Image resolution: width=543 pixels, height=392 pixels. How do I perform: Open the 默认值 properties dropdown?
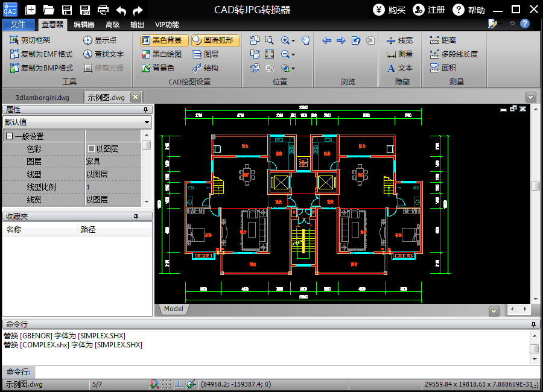77,122
